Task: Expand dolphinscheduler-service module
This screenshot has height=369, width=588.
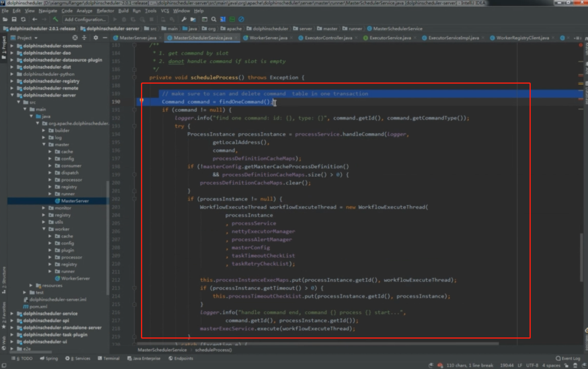Action: pyautogui.click(x=12, y=313)
